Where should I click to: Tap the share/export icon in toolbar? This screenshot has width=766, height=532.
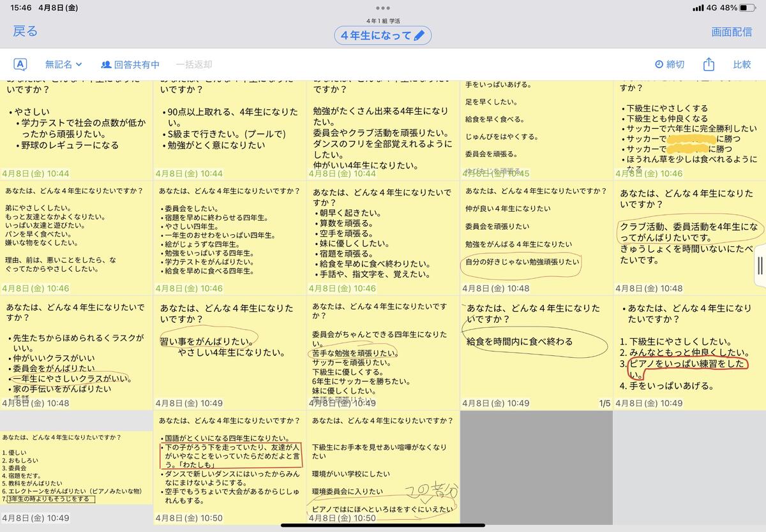(x=709, y=64)
